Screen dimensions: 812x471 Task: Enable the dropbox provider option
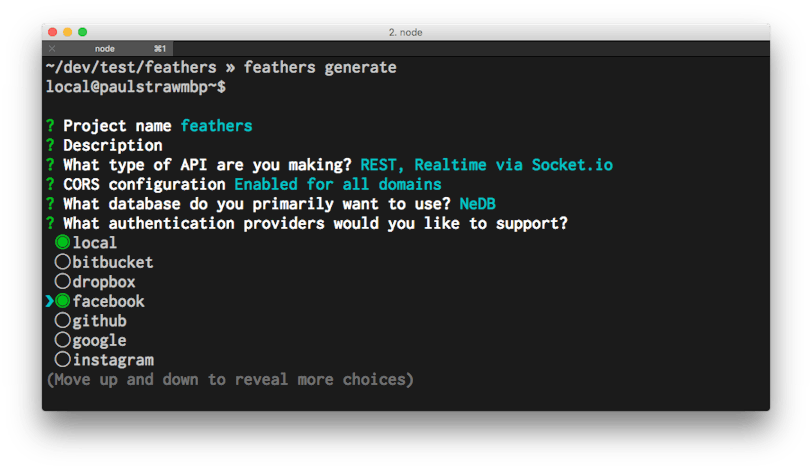click(x=63, y=282)
